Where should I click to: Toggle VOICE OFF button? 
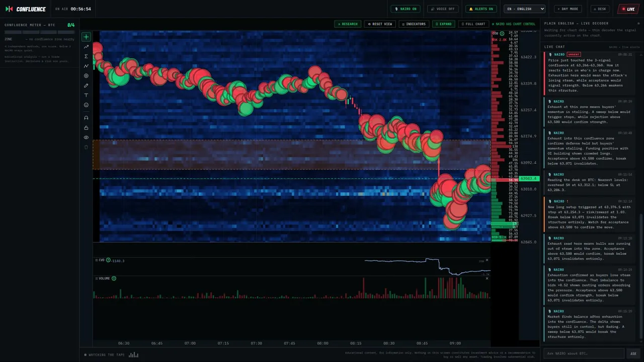coord(443,9)
